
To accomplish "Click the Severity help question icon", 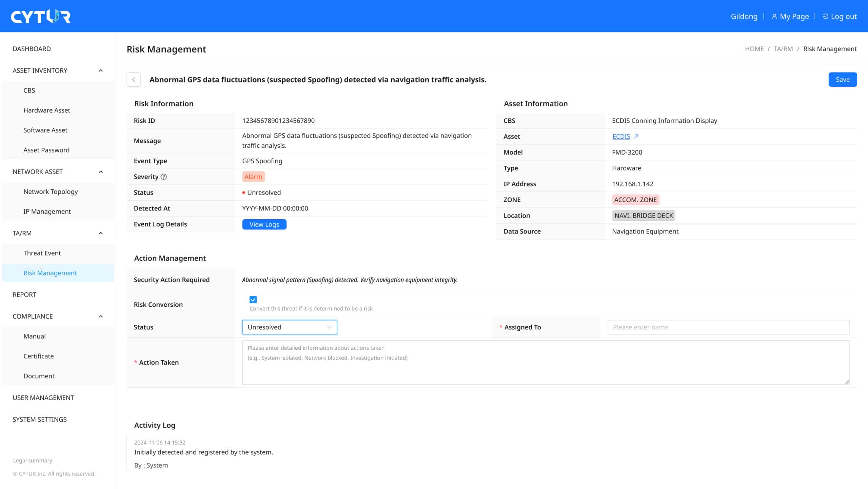I will click(163, 177).
